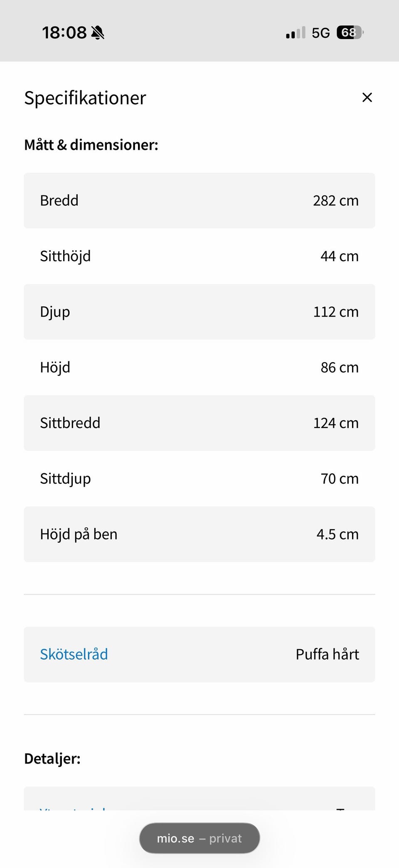Tap the 18:08 clock in status bar
399x868 pixels.
64,32
